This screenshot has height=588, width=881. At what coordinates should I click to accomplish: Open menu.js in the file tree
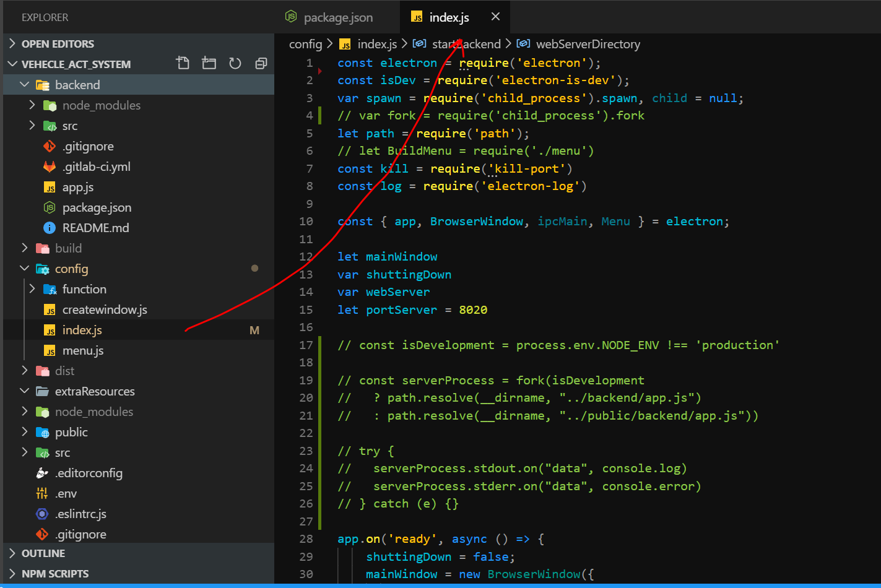pos(83,350)
